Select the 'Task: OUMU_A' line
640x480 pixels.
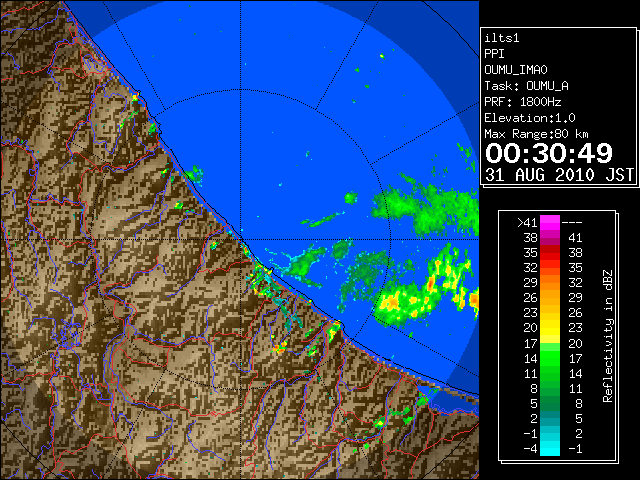click(527, 86)
